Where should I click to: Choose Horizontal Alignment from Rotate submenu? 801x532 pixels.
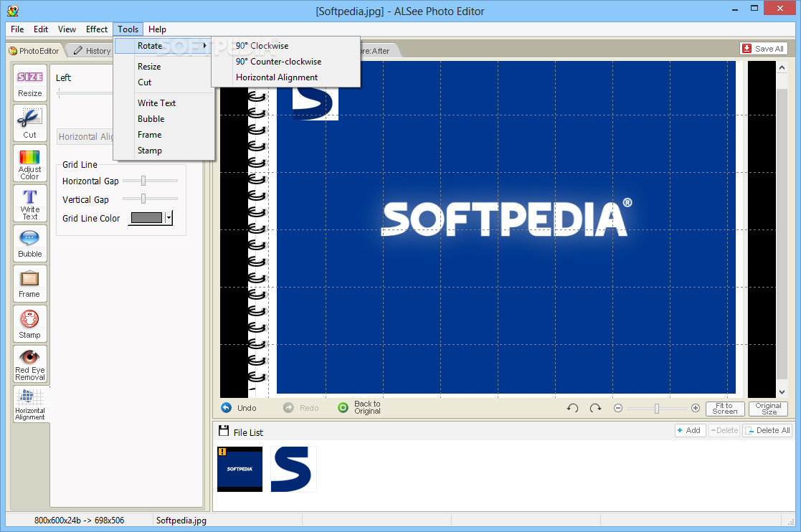[285, 77]
